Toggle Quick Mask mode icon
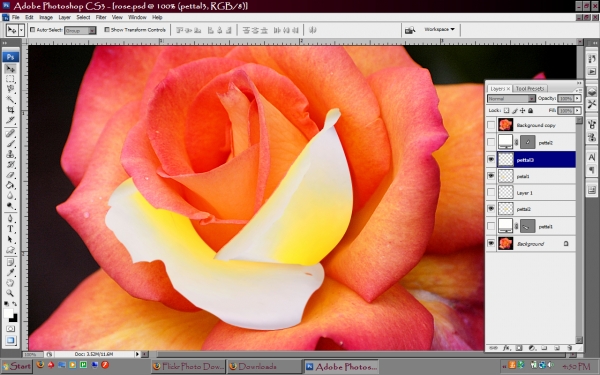 pyautogui.click(x=10, y=329)
